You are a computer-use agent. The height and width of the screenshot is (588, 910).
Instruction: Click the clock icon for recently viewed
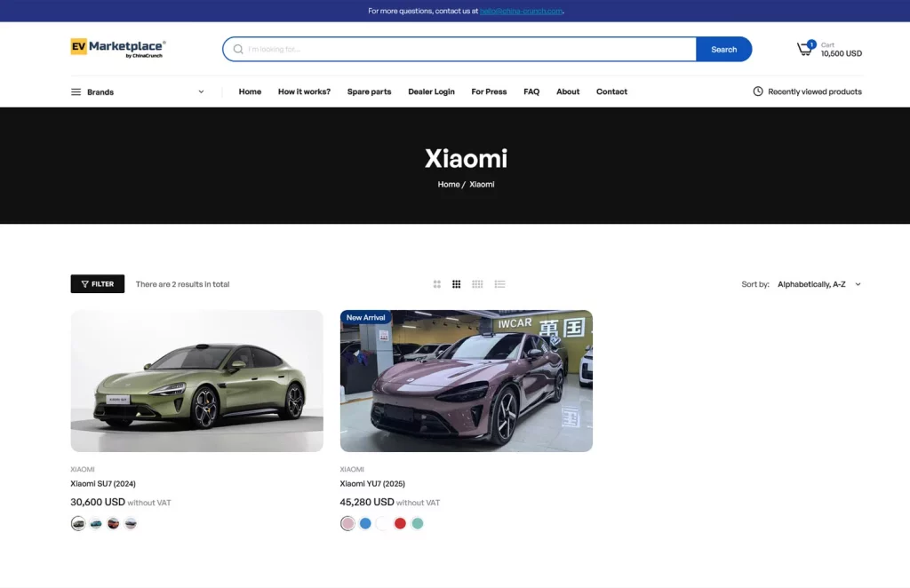(x=758, y=91)
